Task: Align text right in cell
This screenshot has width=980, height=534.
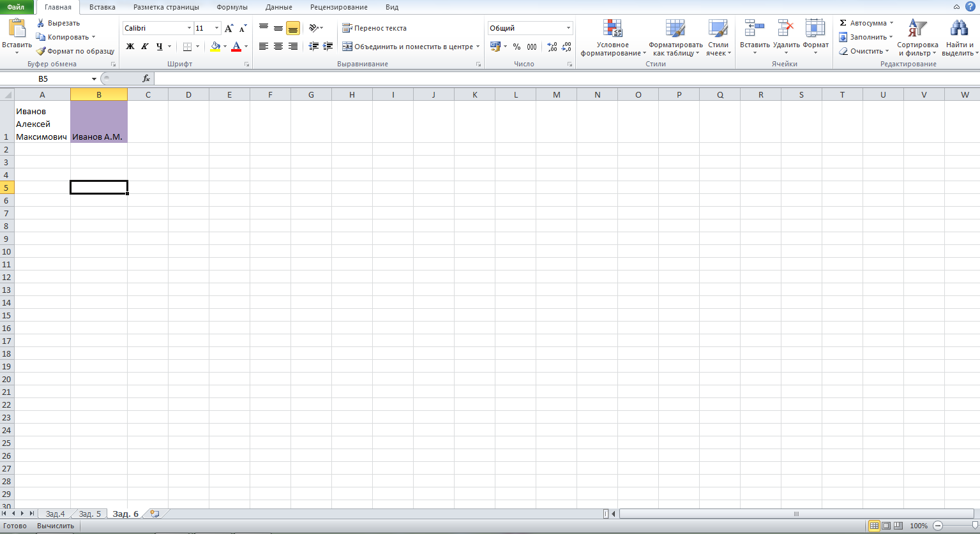Action: click(x=293, y=47)
